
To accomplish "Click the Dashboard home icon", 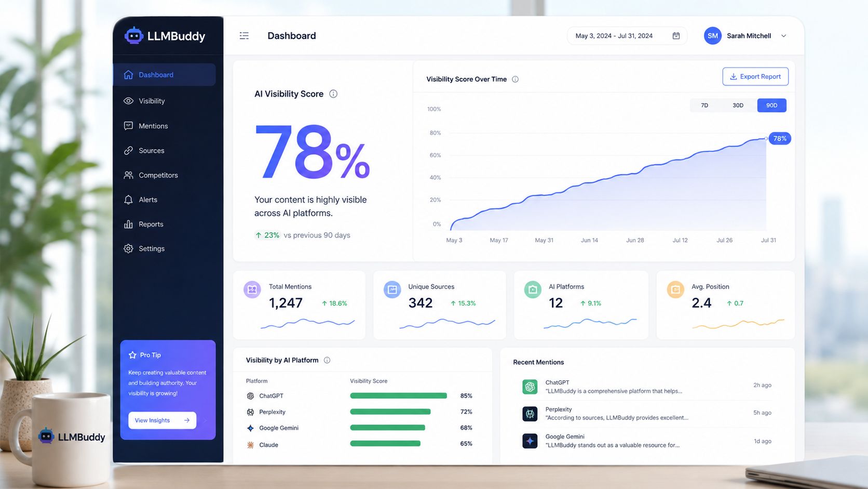I will click(x=128, y=75).
